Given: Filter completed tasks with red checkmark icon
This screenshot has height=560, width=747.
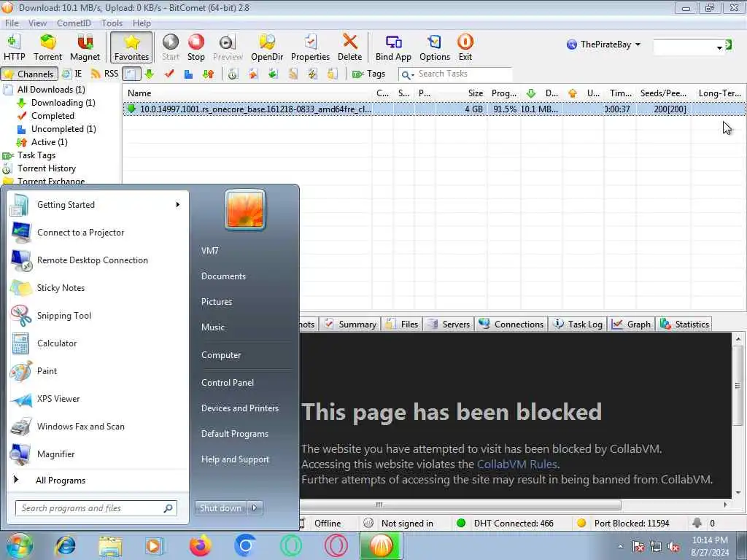Looking at the screenshot, I should (169, 74).
